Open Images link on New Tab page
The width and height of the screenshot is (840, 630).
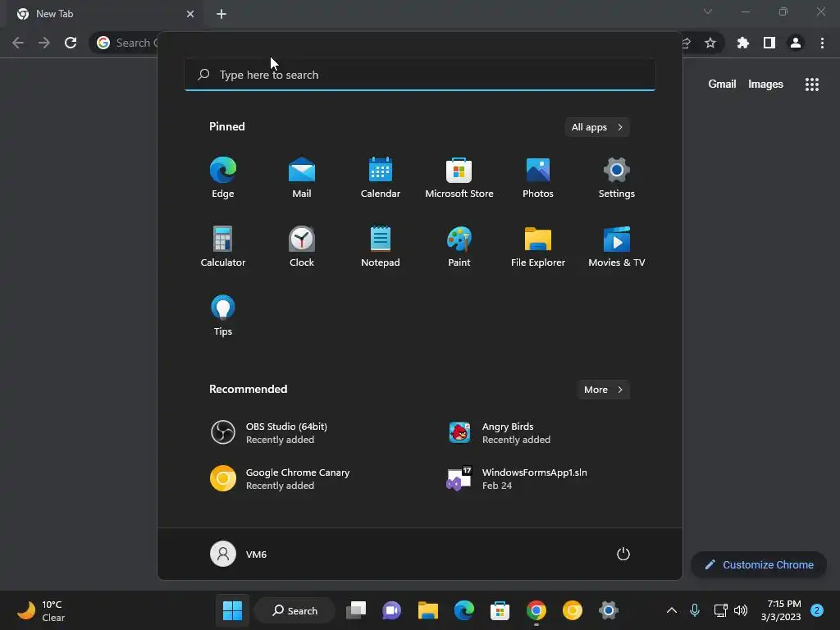(765, 84)
